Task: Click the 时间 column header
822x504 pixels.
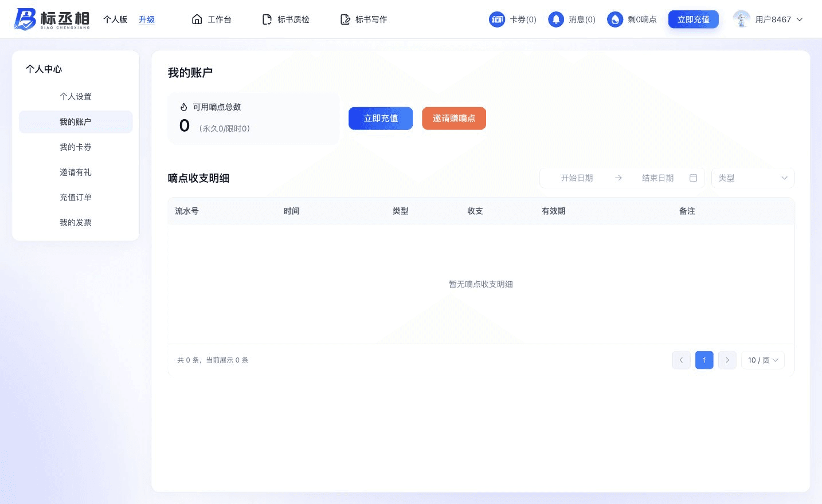Action: coord(292,211)
